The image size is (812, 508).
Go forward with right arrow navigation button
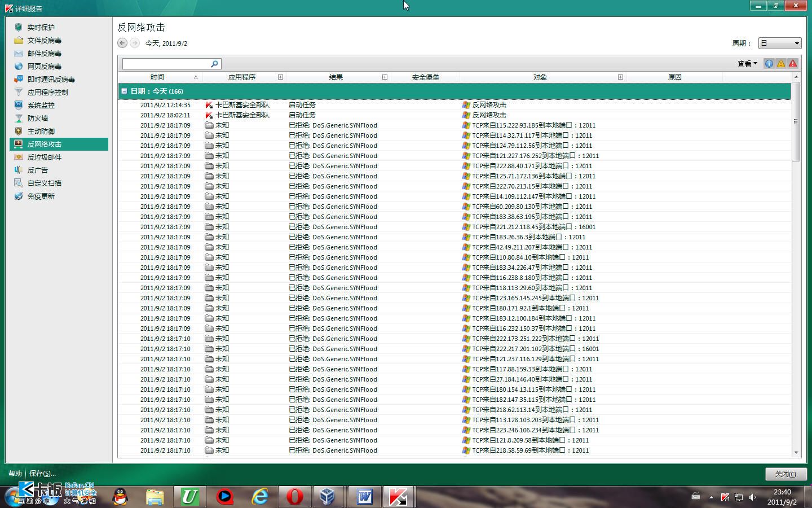coord(135,43)
